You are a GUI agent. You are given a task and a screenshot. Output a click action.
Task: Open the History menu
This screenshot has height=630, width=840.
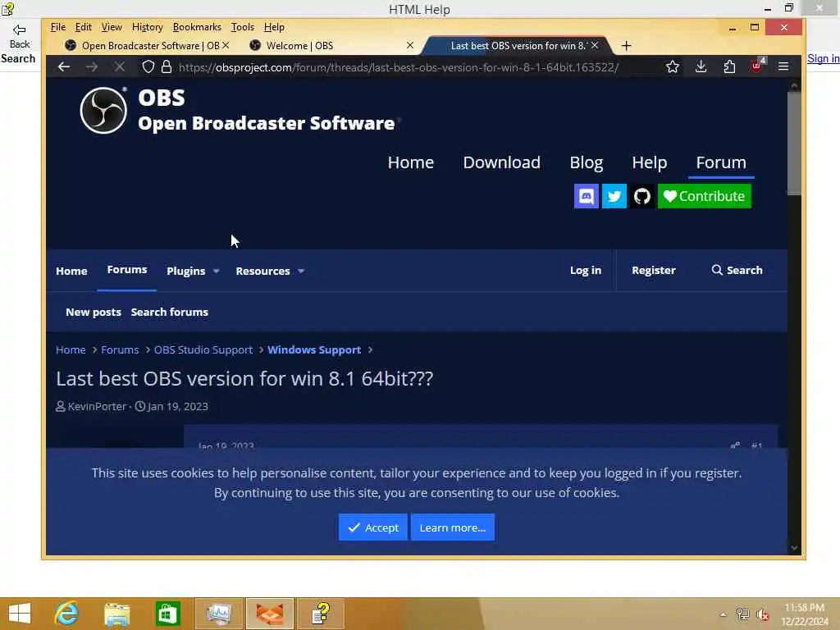coord(148,27)
